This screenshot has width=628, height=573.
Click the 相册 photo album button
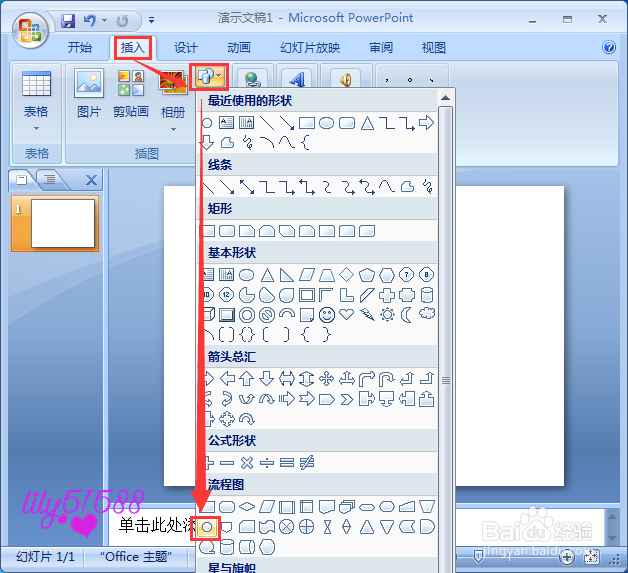click(x=173, y=94)
